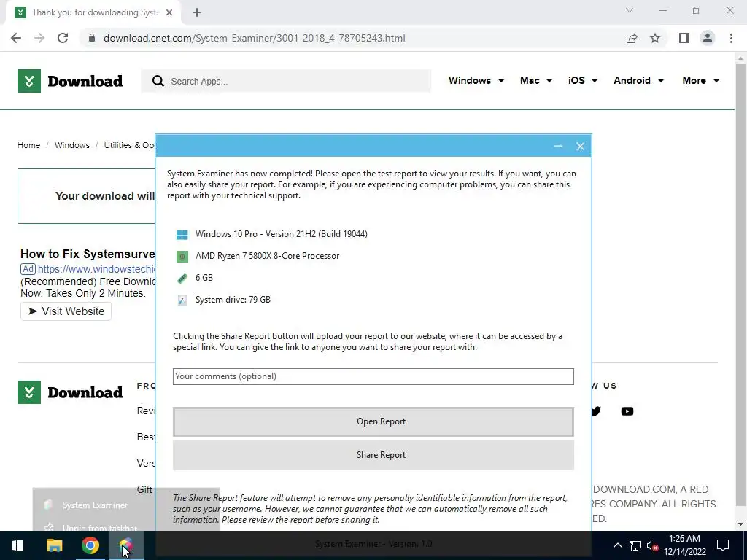Open Chrome profile avatar

708,38
